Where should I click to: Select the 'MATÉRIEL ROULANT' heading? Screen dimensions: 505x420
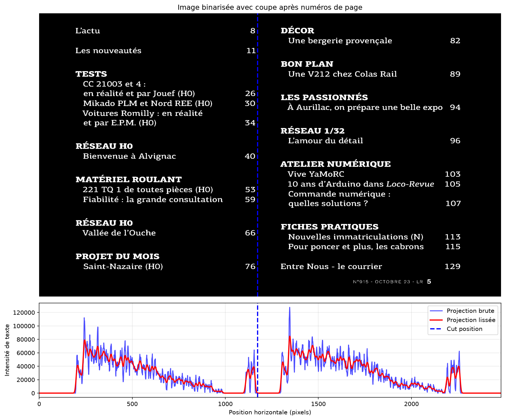[x=129, y=180]
